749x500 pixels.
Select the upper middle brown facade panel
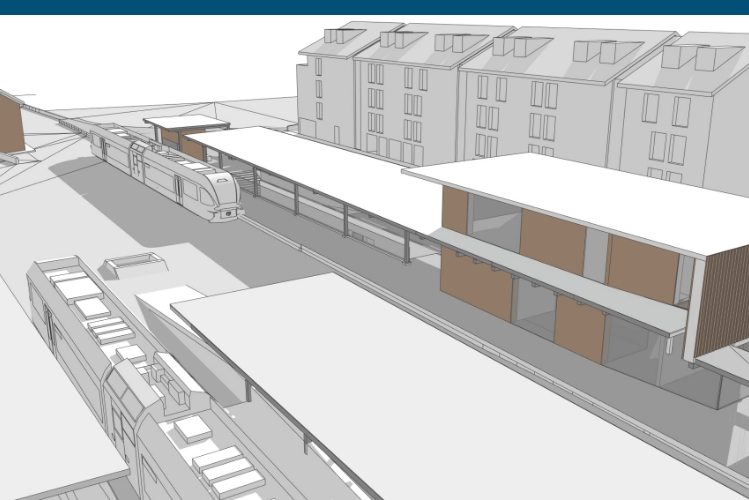click(x=552, y=240)
